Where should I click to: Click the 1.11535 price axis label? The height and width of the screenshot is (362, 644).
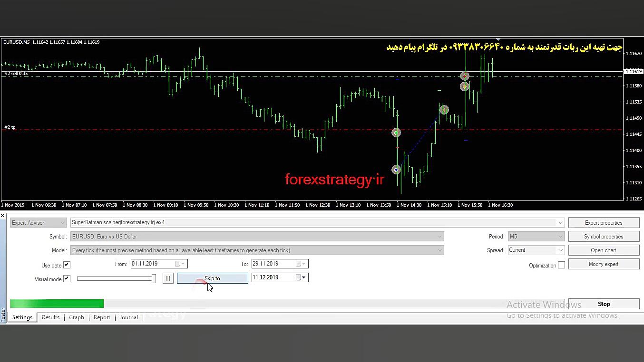click(x=634, y=102)
